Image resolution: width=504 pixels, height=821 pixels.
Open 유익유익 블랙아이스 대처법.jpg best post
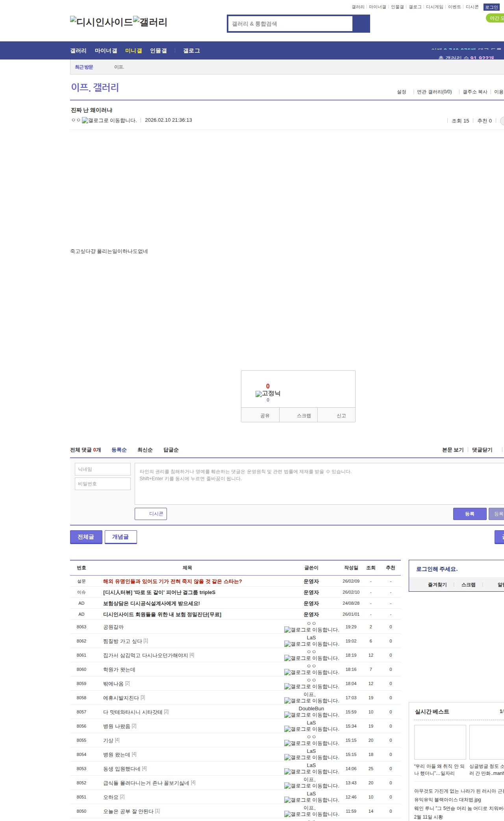(448, 800)
